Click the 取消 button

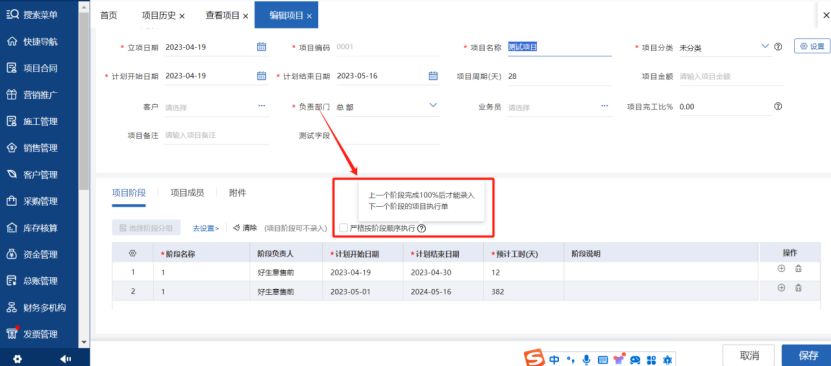(749, 355)
